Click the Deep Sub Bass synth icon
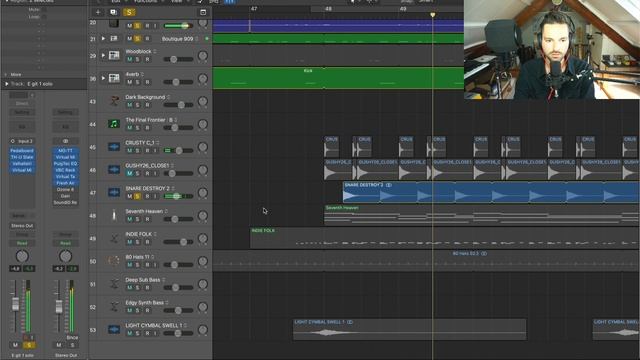640x360 pixels. click(114, 284)
